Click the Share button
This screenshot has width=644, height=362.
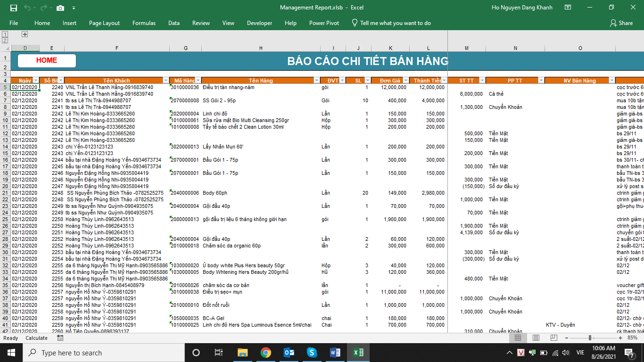click(621, 23)
